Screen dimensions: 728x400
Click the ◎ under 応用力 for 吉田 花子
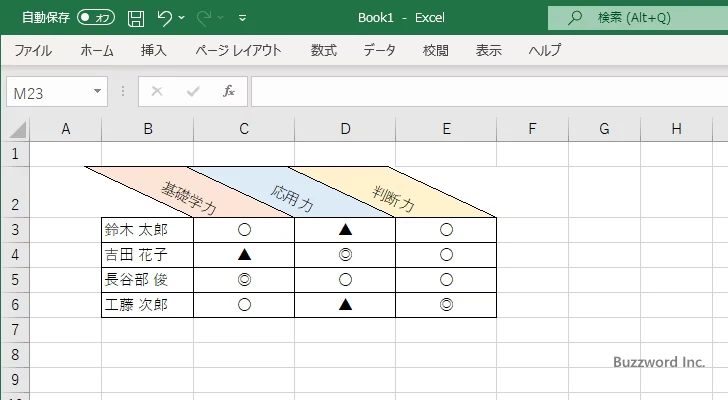pyautogui.click(x=345, y=255)
